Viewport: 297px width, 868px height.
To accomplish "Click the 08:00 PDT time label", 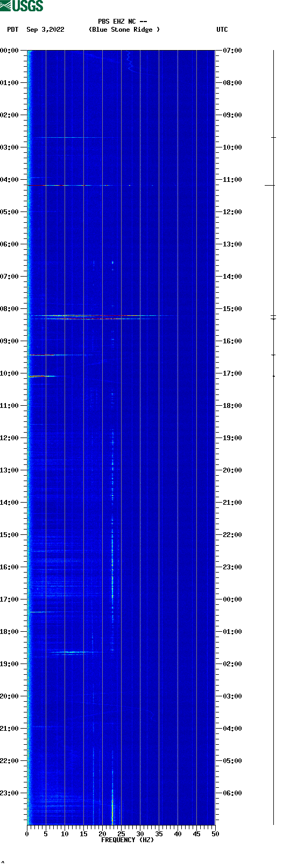I will coord(10,309).
